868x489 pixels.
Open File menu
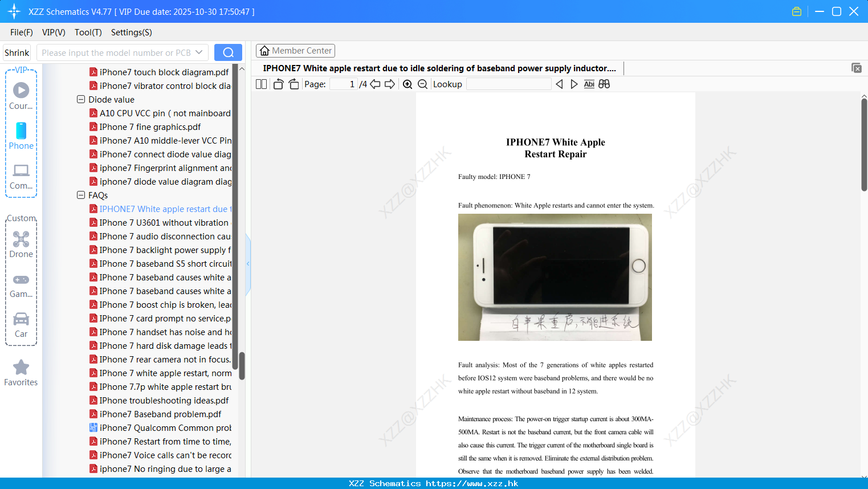(22, 32)
